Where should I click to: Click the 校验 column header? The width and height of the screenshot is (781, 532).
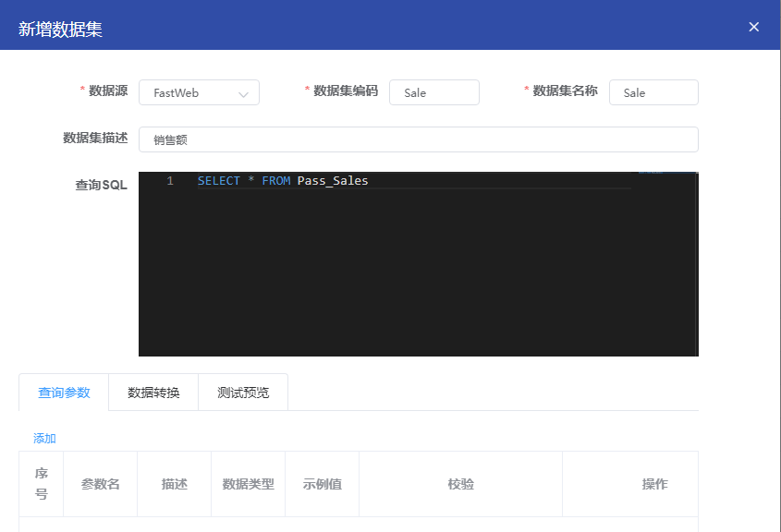coord(460,484)
